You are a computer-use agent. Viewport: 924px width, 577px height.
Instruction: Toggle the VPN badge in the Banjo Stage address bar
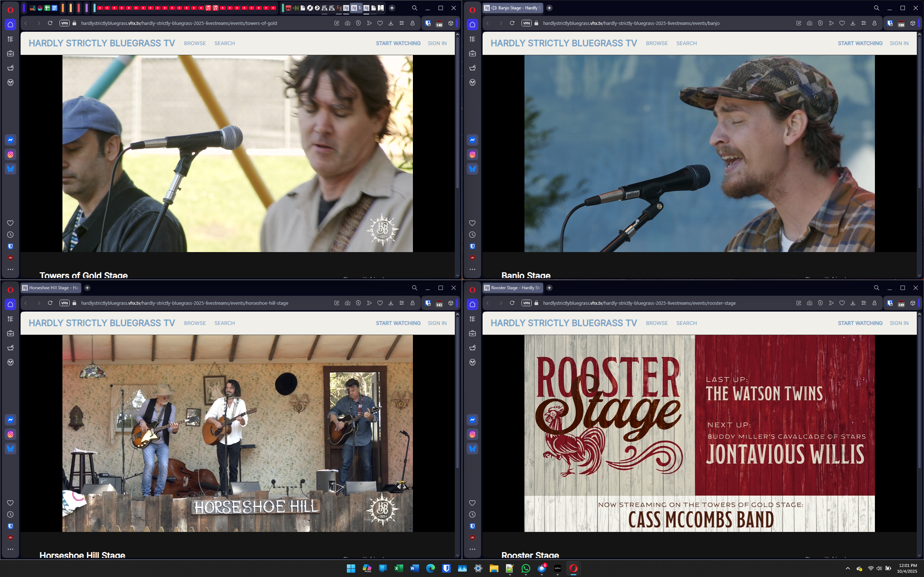coord(526,23)
